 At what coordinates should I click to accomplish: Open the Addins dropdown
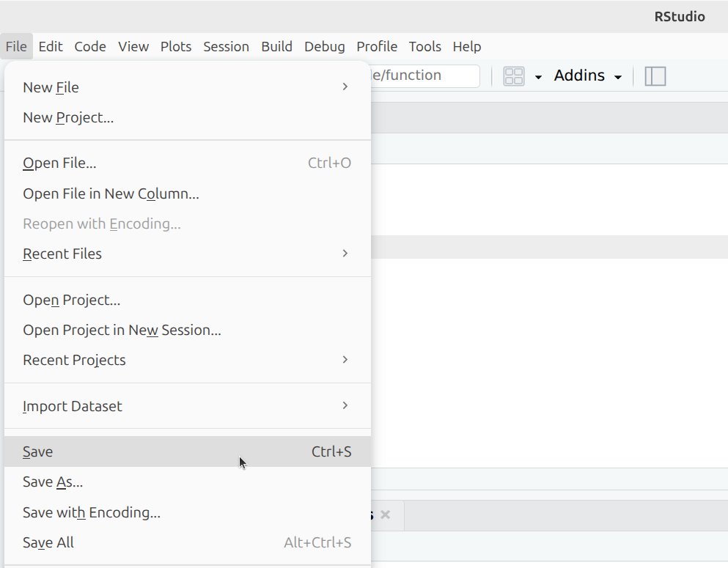tap(588, 75)
